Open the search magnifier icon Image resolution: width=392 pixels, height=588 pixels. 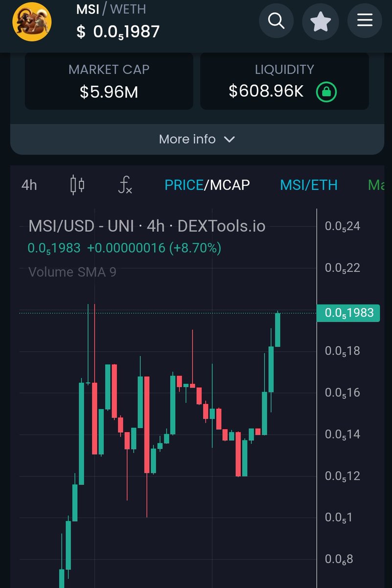click(277, 21)
